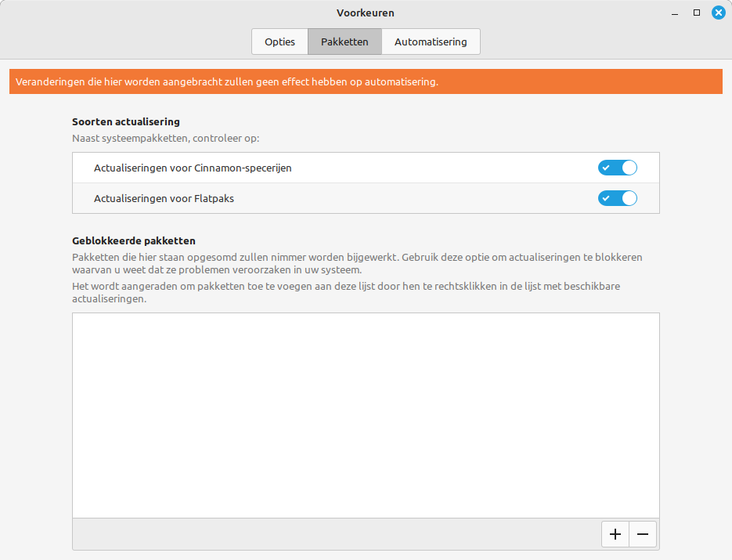
Task: Click the Voorkeuren title bar text
Action: 366,13
